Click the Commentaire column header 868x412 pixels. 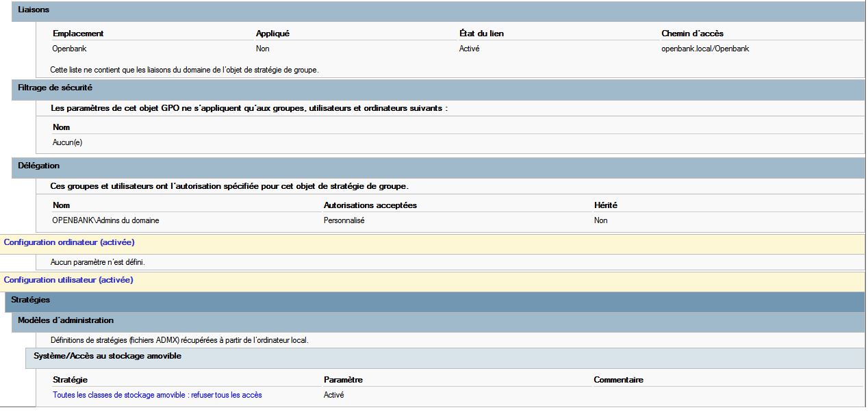pos(618,380)
